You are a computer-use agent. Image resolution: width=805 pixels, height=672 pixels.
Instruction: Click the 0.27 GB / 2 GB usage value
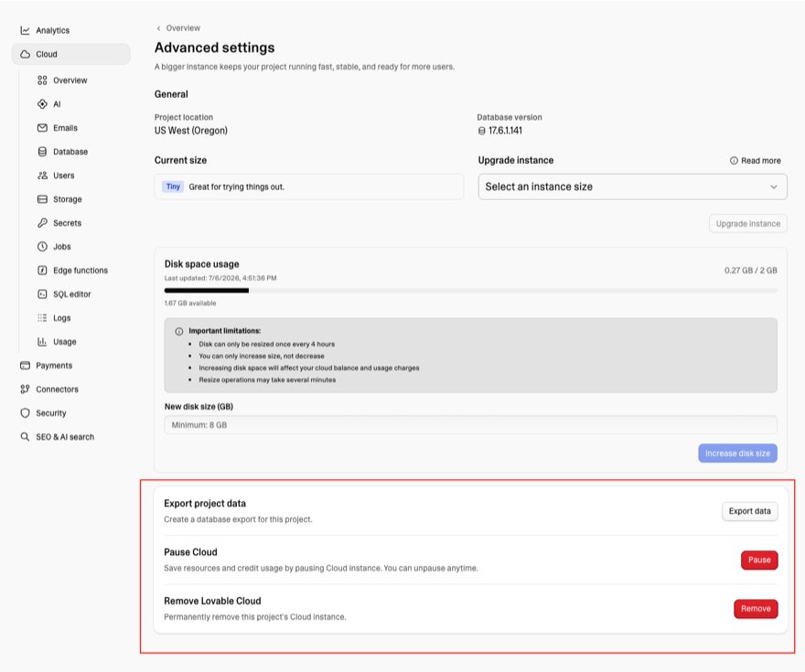coord(751,271)
